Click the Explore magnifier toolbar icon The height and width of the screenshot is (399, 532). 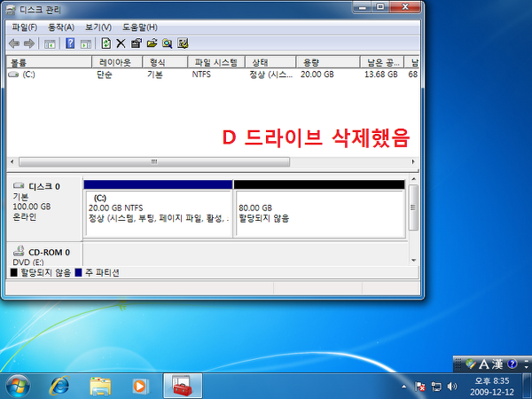click(x=168, y=43)
